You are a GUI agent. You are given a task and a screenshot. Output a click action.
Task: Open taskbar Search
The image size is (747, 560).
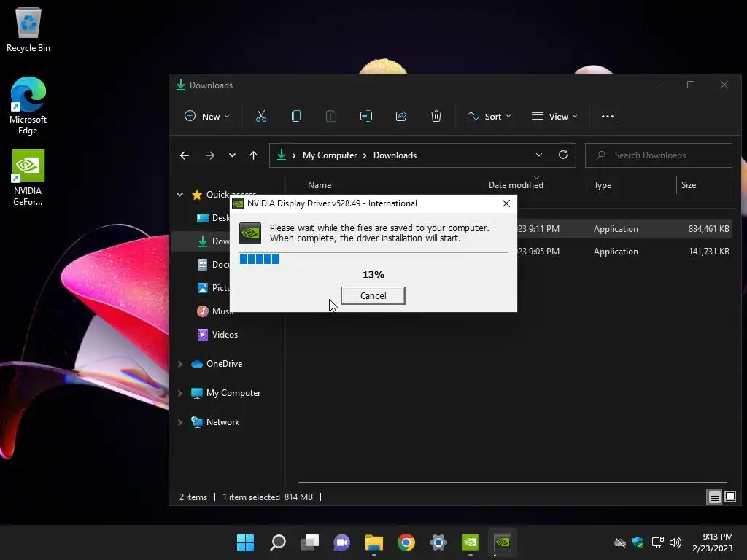278,542
